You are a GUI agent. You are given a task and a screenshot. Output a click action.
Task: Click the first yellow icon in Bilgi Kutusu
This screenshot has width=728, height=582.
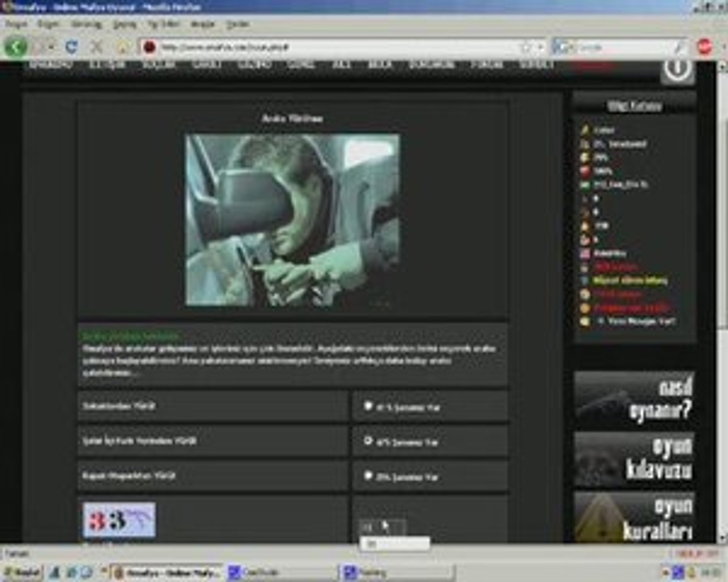[585, 130]
